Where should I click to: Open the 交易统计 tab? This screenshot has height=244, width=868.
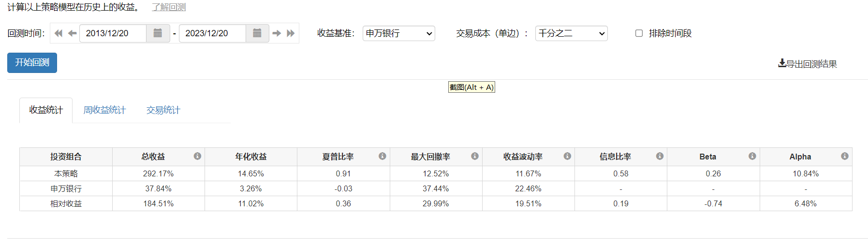(x=163, y=110)
